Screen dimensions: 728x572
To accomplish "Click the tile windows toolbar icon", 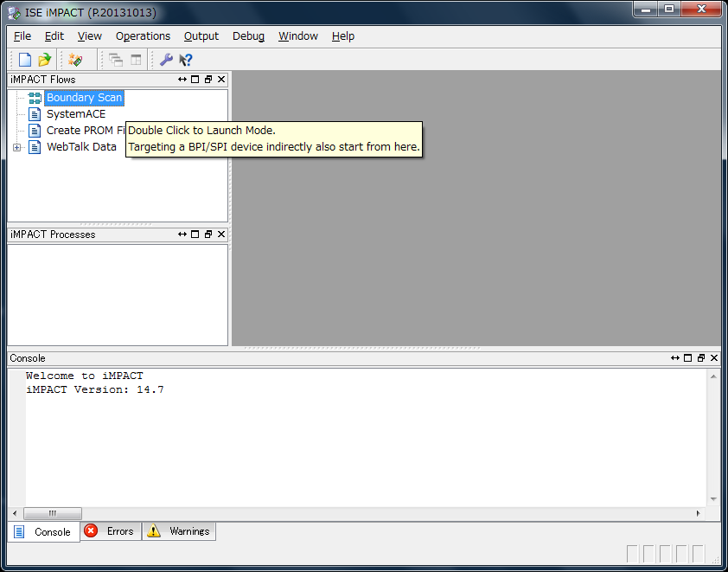I will 136,60.
